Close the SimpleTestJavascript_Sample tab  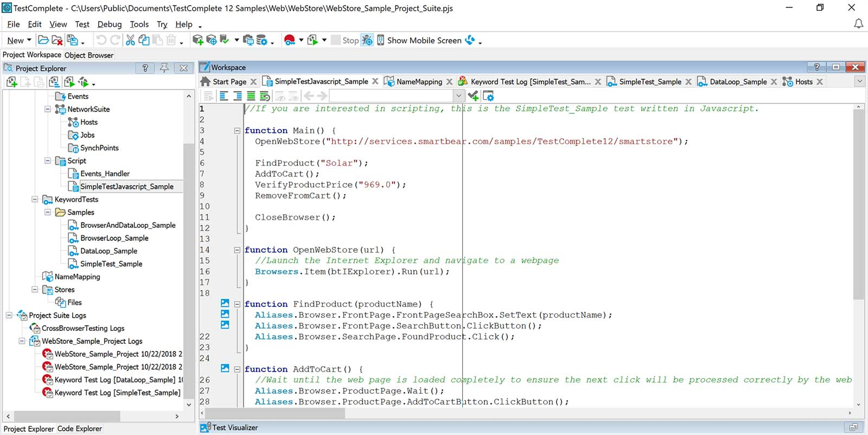pyautogui.click(x=375, y=81)
